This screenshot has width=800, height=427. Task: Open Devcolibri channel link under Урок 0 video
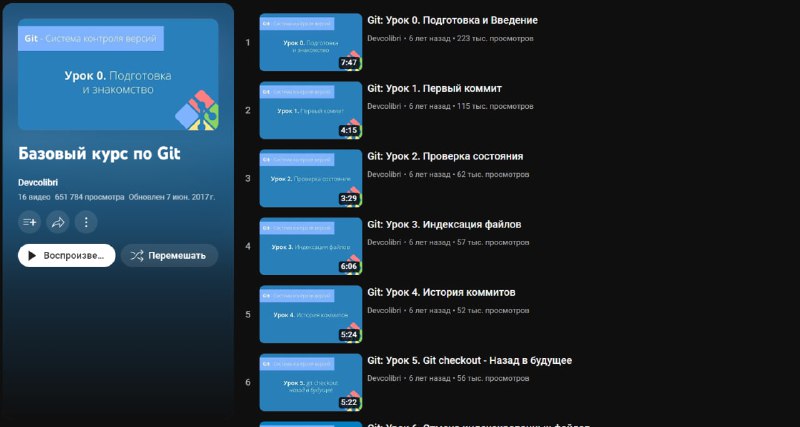tap(384, 38)
